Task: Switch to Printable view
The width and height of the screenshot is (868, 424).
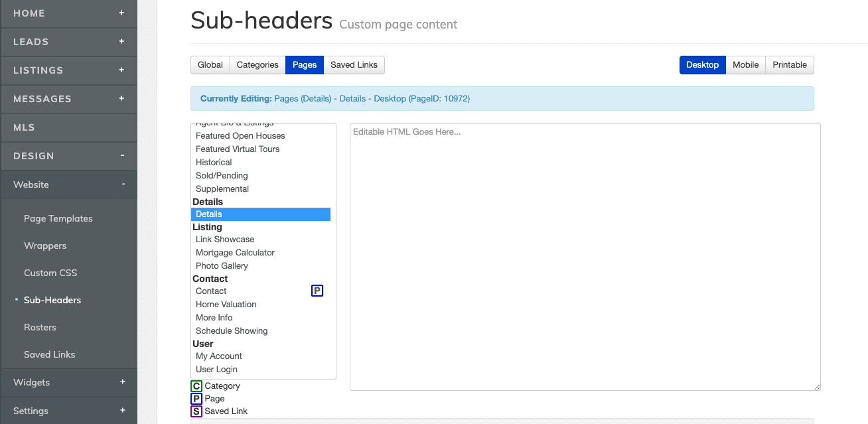Action: pos(789,64)
